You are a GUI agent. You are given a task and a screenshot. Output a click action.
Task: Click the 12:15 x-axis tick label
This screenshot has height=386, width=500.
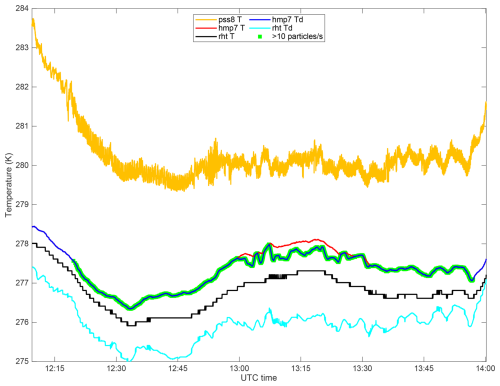pos(55,368)
